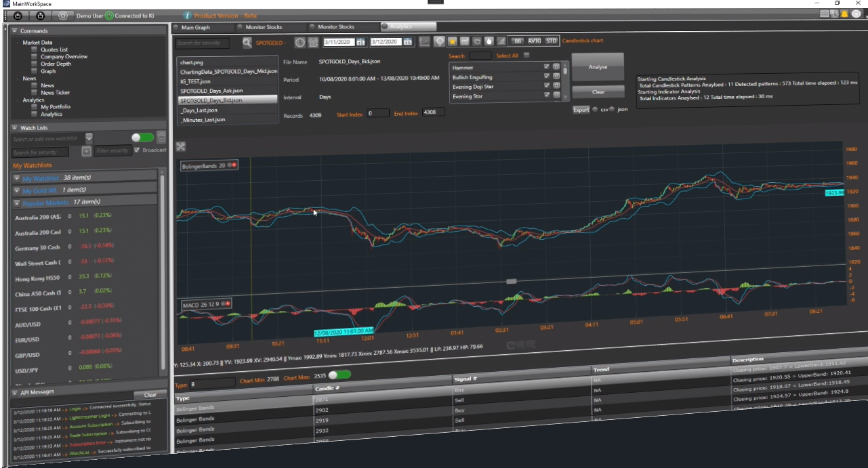
Task: Click the green power connection icon
Action: coord(109,16)
